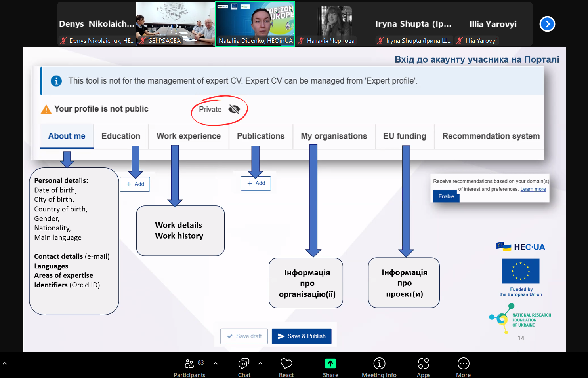588x378 pixels.
Task: Open the Participants panel icon
Action: pyautogui.click(x=189, y=363)
